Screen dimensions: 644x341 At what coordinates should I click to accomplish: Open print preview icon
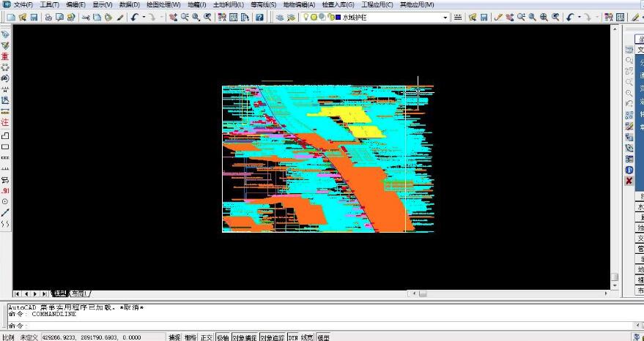tap(60, 18)
